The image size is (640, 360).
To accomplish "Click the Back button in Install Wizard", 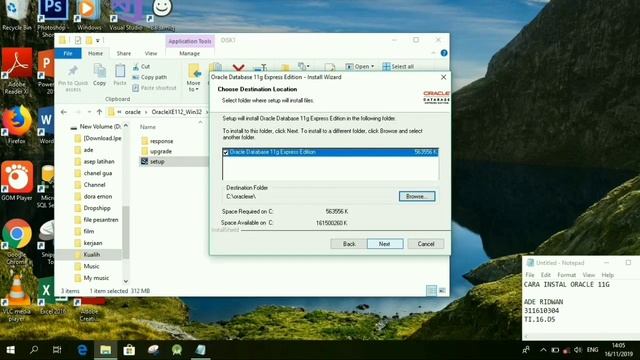I will click(349, 244).
